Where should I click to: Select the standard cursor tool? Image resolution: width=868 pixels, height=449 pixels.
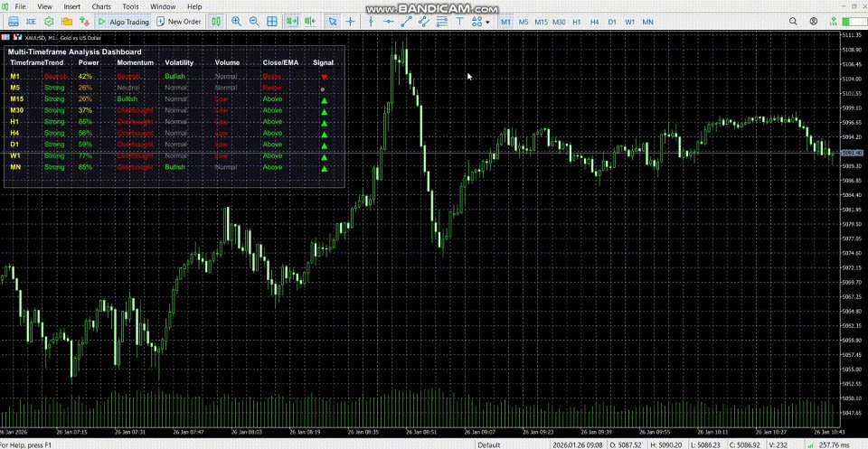coord(333,22)
